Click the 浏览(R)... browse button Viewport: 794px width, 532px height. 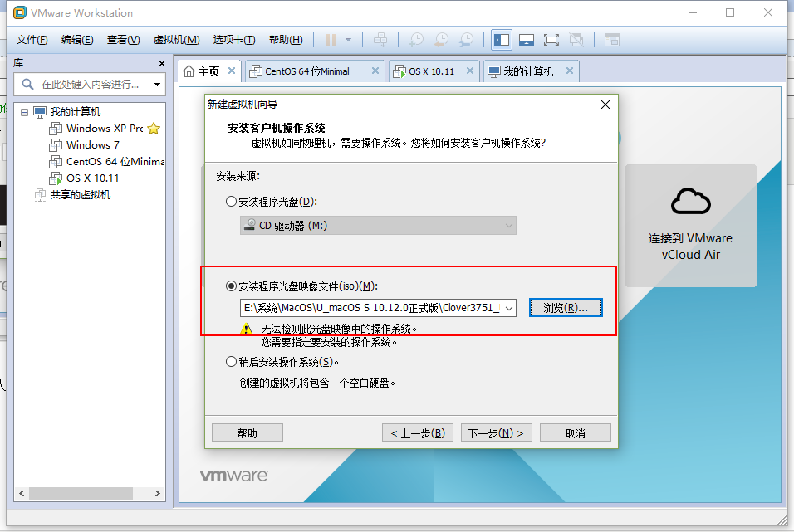[566, 308]
